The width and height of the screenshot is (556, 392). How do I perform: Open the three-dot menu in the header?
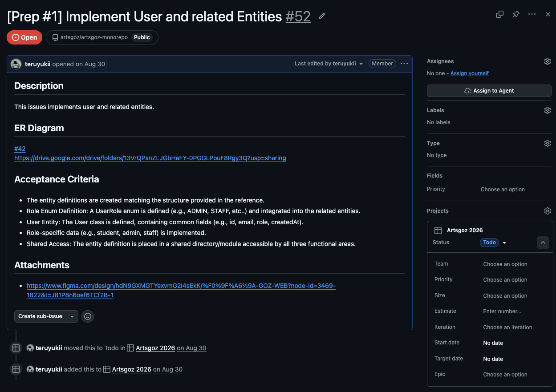coord(532,14)
